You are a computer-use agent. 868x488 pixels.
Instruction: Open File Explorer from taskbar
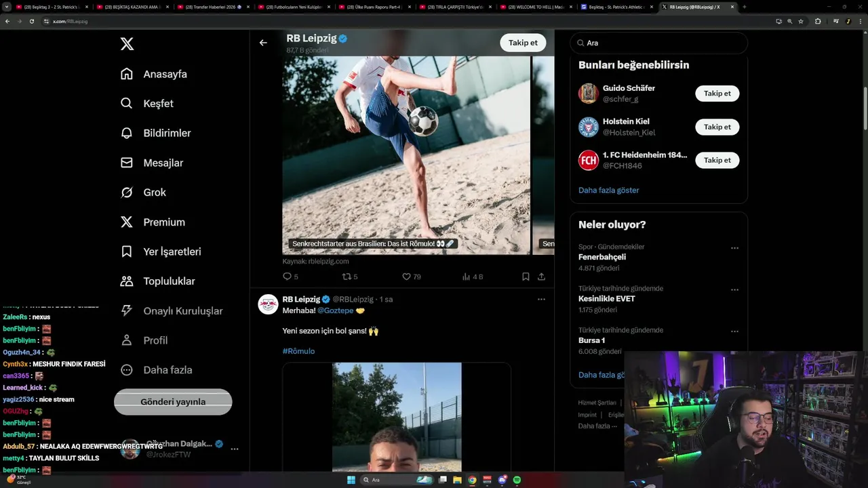point(457,480)
